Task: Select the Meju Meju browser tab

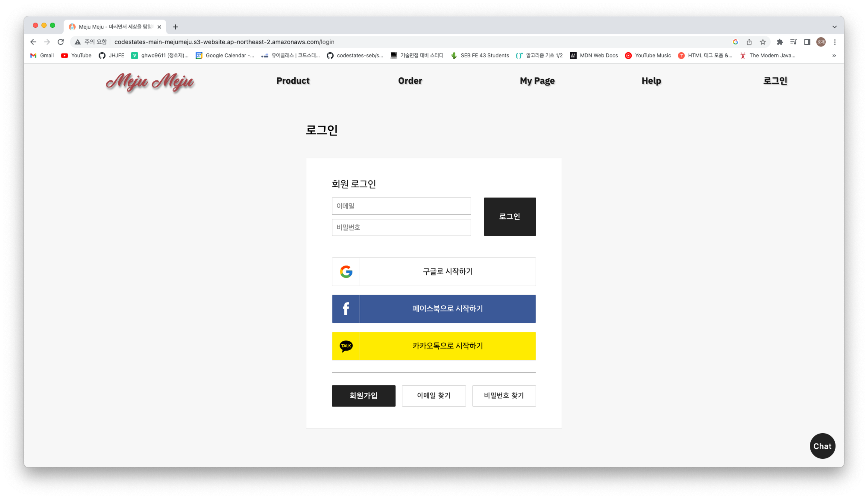Action: click(115, 27)
